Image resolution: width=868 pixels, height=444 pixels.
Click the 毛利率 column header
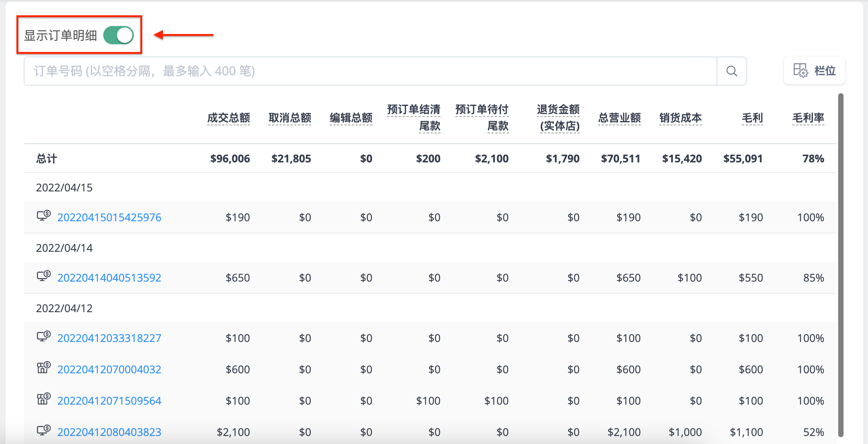pyautogui.click(x=808, y=118)
